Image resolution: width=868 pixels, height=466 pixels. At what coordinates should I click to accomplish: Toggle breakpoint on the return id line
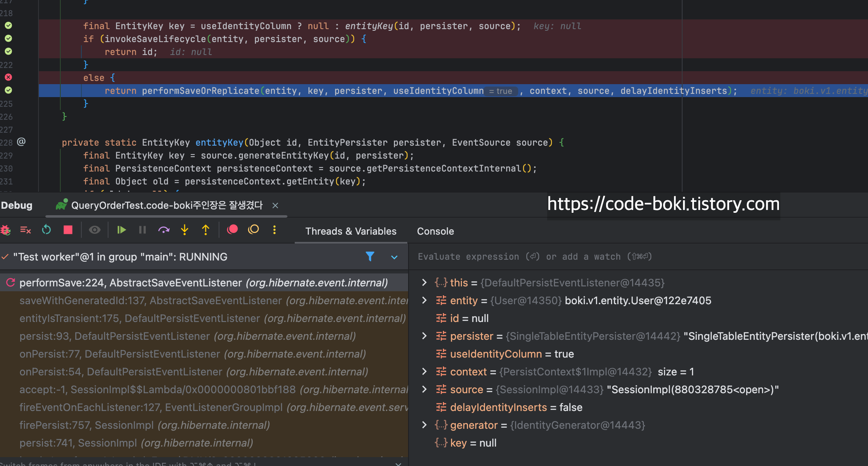8,51
